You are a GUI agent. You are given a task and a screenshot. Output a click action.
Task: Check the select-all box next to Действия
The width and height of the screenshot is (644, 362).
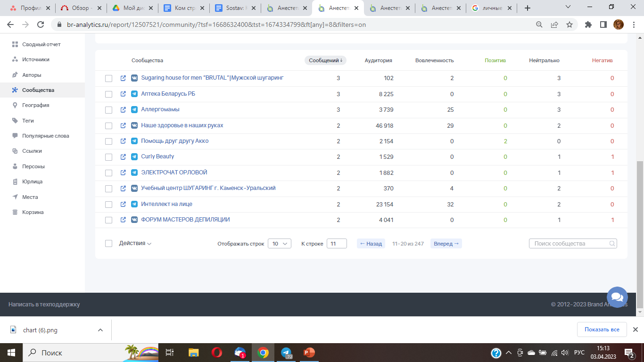pyautogui.click(x=109, y=244)
